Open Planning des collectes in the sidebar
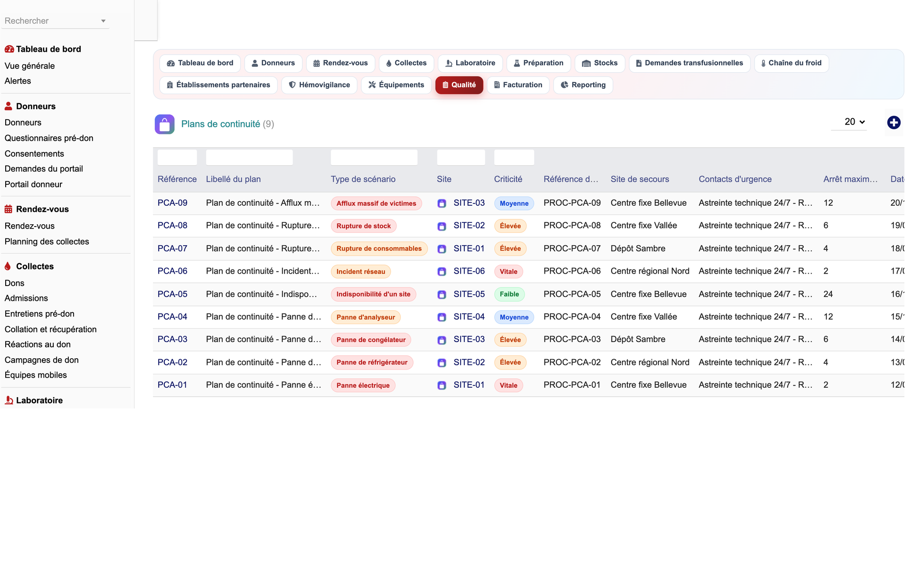This screenshot has height=572, width=924. click(x=47, y=242)
